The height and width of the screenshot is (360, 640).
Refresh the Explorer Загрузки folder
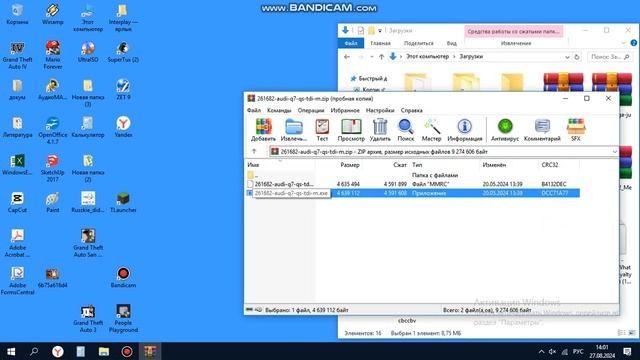click(x=577, y=57)
